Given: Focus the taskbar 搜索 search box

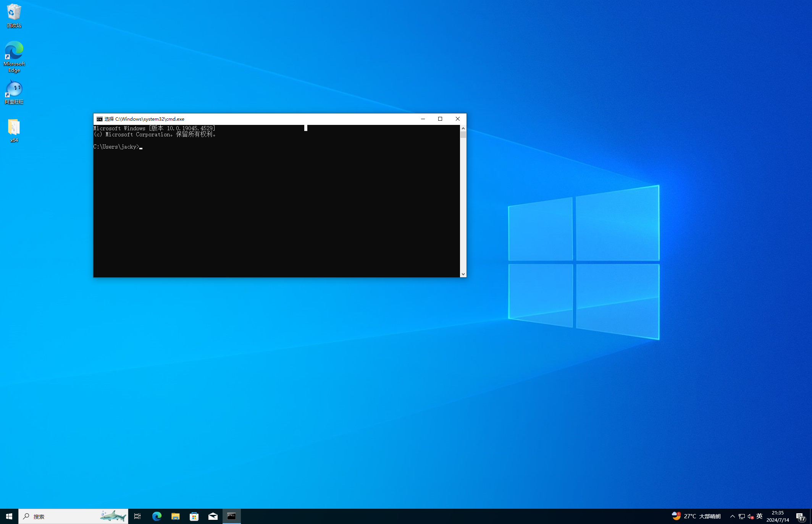Looking at the screenshot, I should [73, 516].
